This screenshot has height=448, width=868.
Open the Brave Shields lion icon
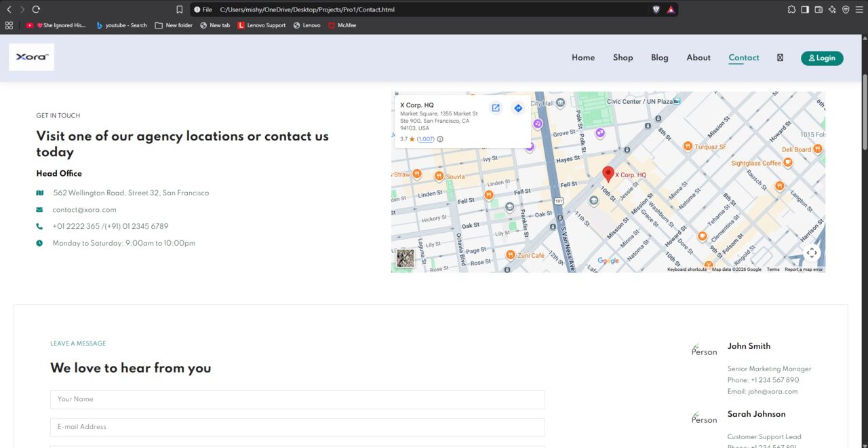(x=656, y=10)
